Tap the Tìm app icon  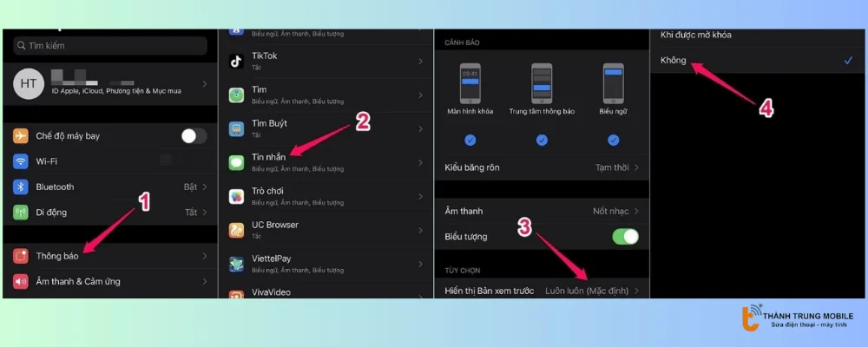point(236,95)
